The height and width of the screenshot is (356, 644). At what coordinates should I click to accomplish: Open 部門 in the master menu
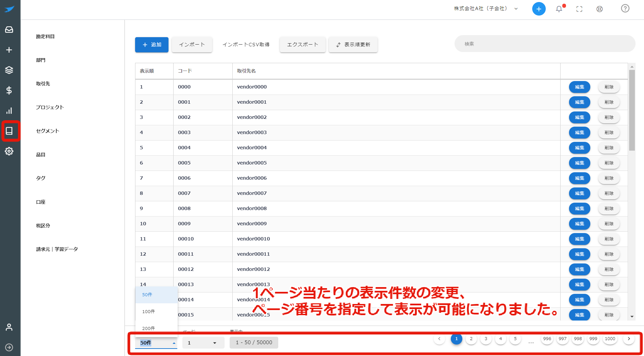41,60
